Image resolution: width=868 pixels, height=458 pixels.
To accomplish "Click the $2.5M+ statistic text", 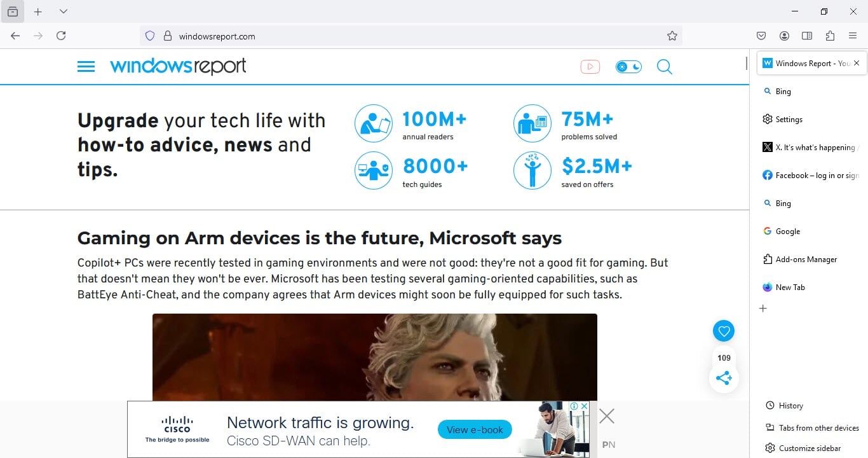I will (597, 166).
